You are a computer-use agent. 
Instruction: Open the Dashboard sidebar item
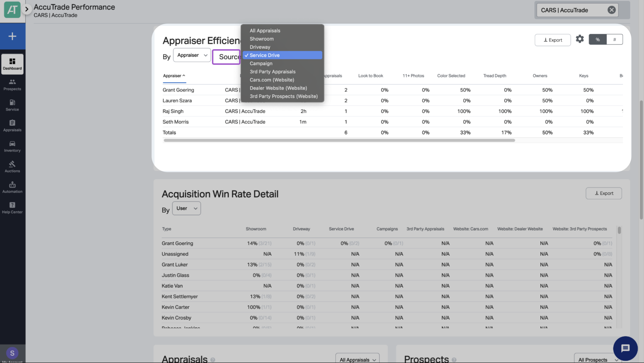[x=12, y=64]
